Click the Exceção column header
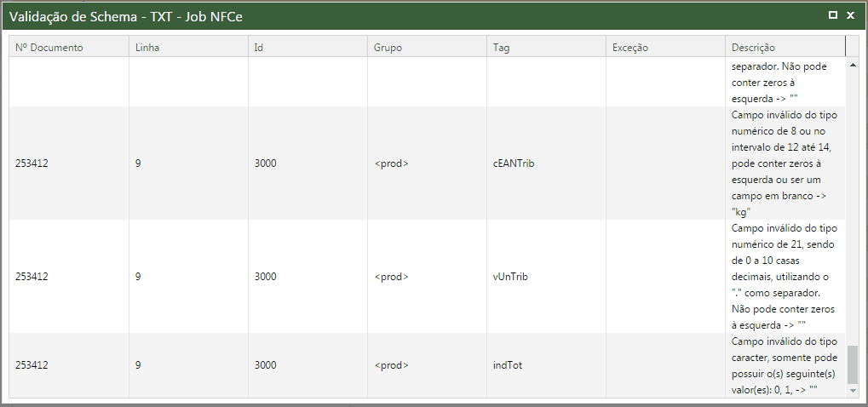This screenshot has width=868, height=407. click(x=630, y=48)
